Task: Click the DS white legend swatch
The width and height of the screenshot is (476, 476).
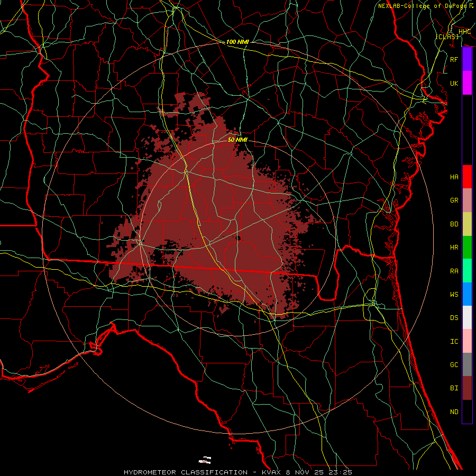Action: tap(467, 317)
